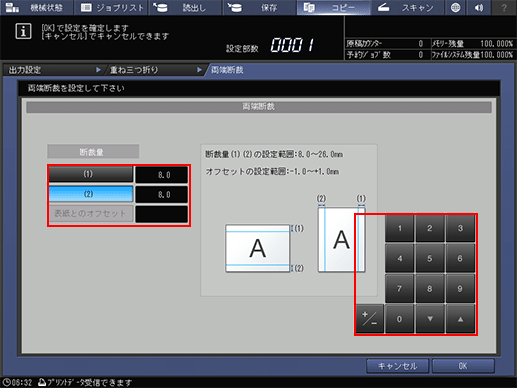Viewport: 517px width, 388px height.
Task: Tap keypad digit 6
Action: tap(460, 258)
